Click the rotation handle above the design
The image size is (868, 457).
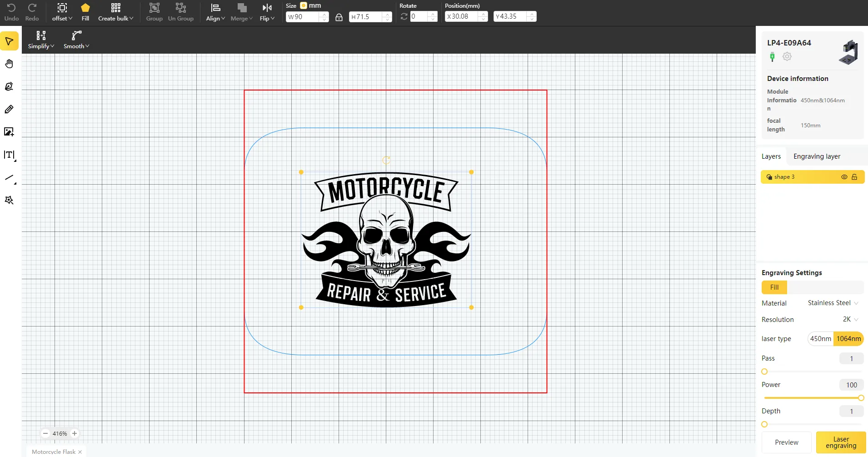386,160
